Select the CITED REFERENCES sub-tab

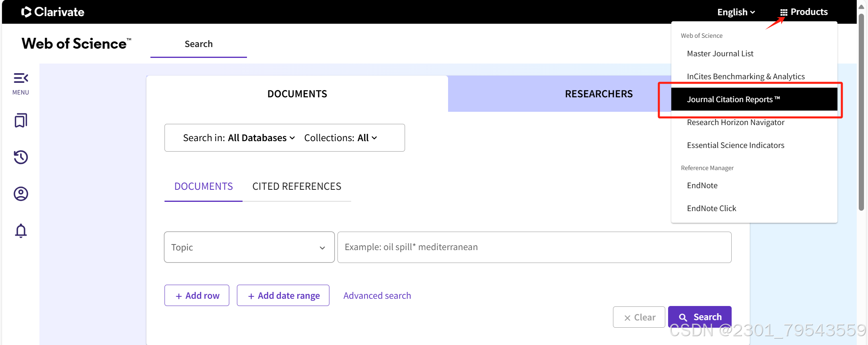[x=297, y=186]
